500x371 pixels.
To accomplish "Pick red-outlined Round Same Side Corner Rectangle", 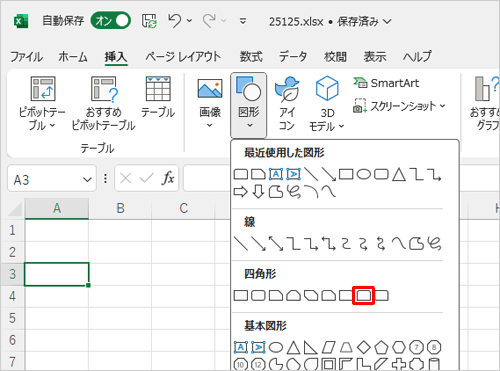I will point(364,296).
